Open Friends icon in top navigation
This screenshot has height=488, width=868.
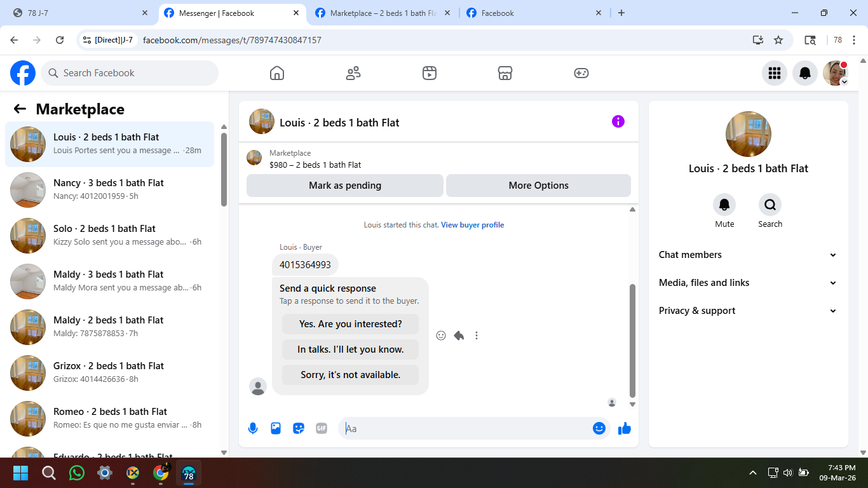tap(353, 73)
